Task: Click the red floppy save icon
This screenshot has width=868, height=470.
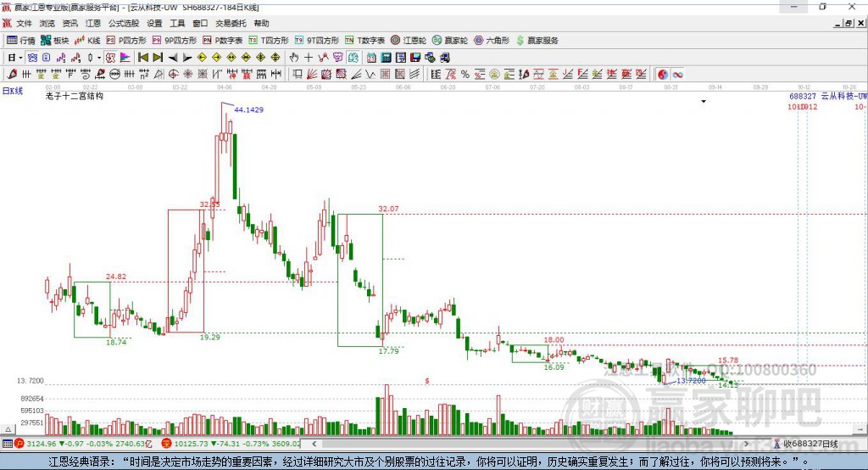Action: pyautogui.click(x=415, y=58)
